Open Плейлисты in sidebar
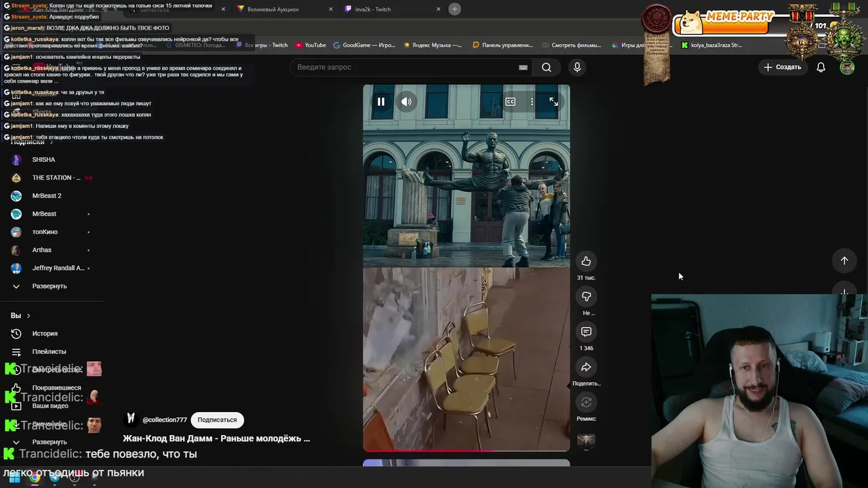 coord(49,351)
